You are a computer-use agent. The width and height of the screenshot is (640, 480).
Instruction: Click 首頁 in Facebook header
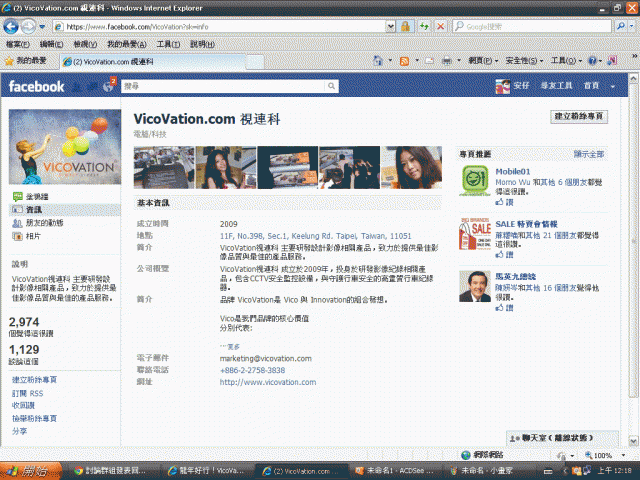click(x=591, y=86)
